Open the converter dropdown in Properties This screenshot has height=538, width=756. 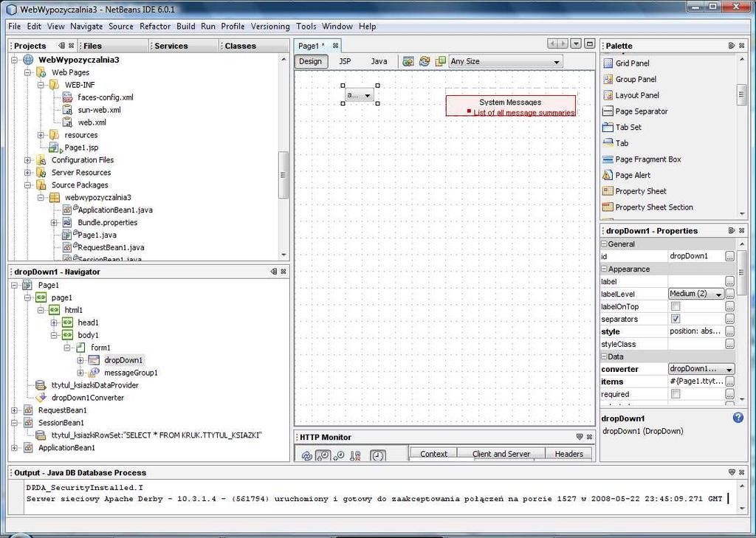[x=701, y=369]
